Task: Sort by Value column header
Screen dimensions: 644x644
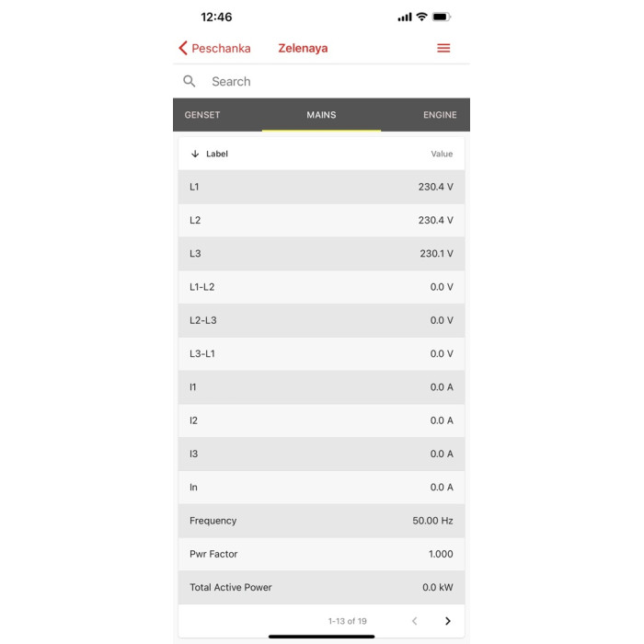Action: coord(442,155)
